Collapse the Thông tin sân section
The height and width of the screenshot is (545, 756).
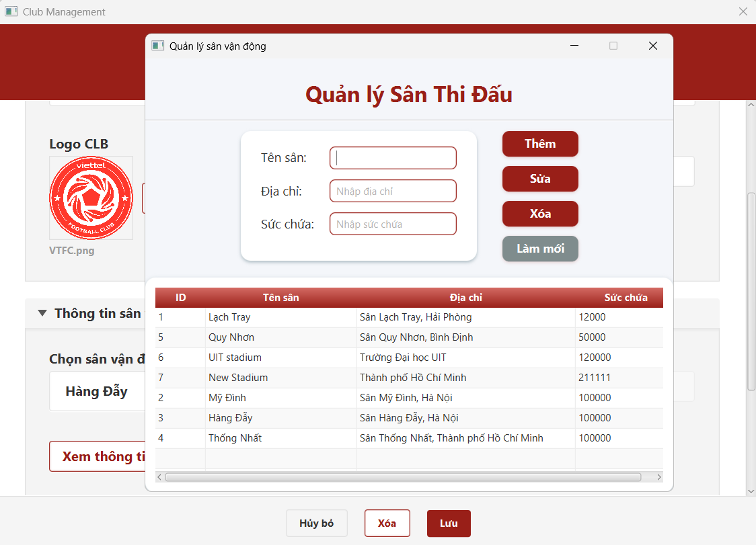pyautogui.click(x=42, y=313)
